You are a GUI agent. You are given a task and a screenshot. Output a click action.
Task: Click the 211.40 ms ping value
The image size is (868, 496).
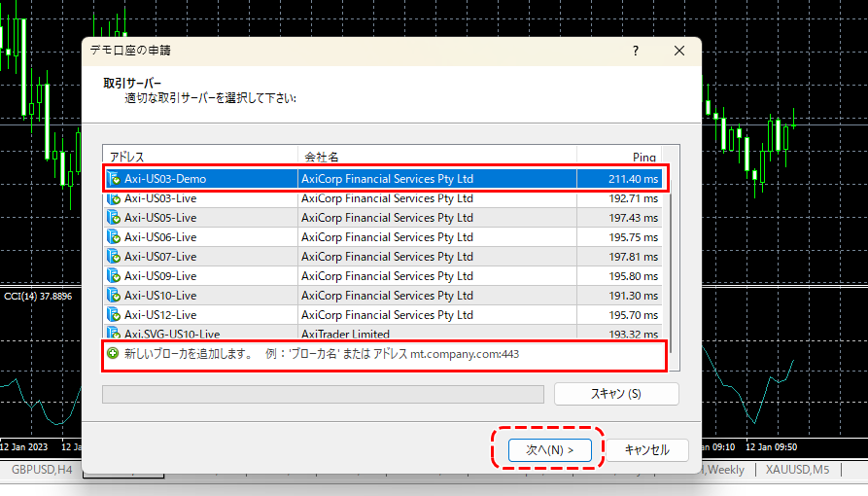tap(634, 179)
